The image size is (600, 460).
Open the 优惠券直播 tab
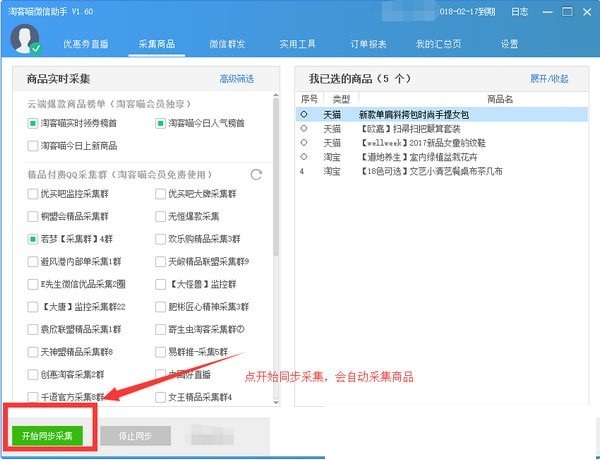pyautogui.click(x=86, y=44)
